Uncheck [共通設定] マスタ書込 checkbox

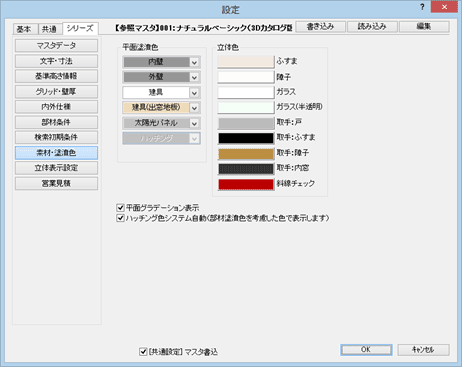coord(143,351)
